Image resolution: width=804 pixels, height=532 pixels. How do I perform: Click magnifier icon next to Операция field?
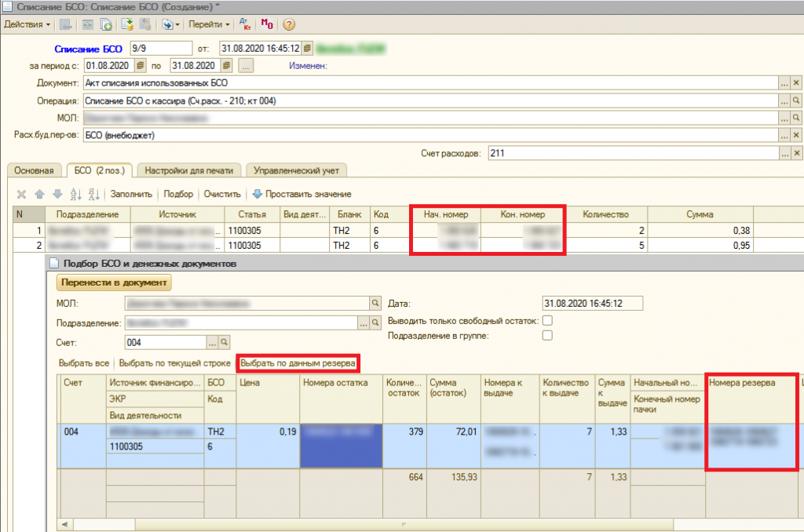(x=796, y=100)
